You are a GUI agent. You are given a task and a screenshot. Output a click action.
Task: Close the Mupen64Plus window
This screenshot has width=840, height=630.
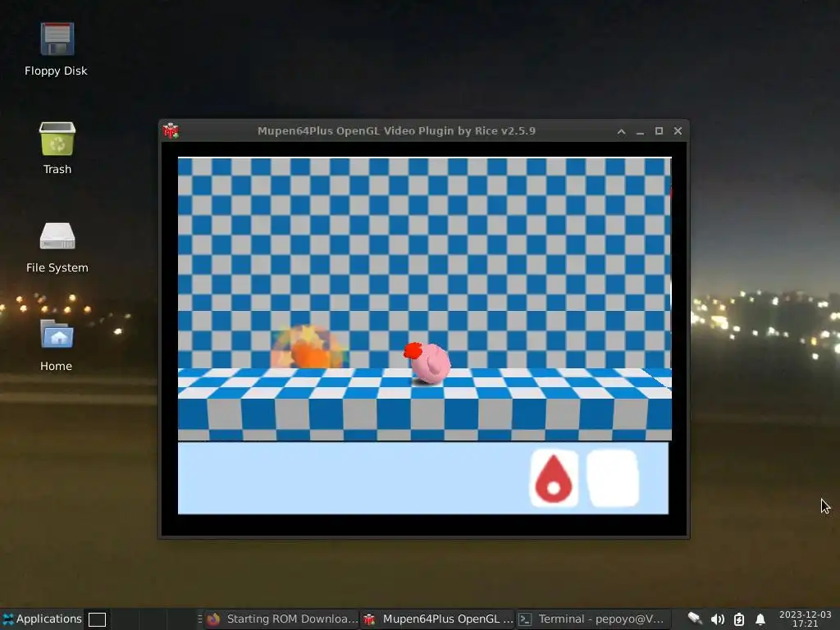[678, 131]
